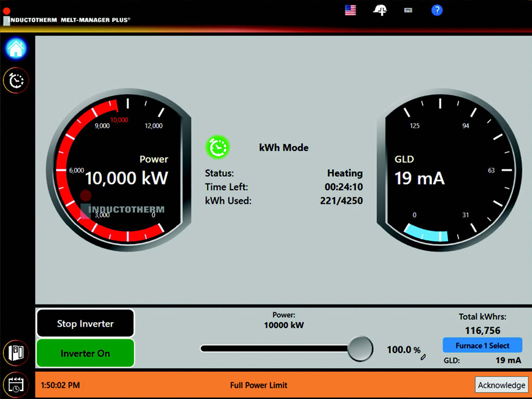Click the Time Left value 00:24:10

344,187
